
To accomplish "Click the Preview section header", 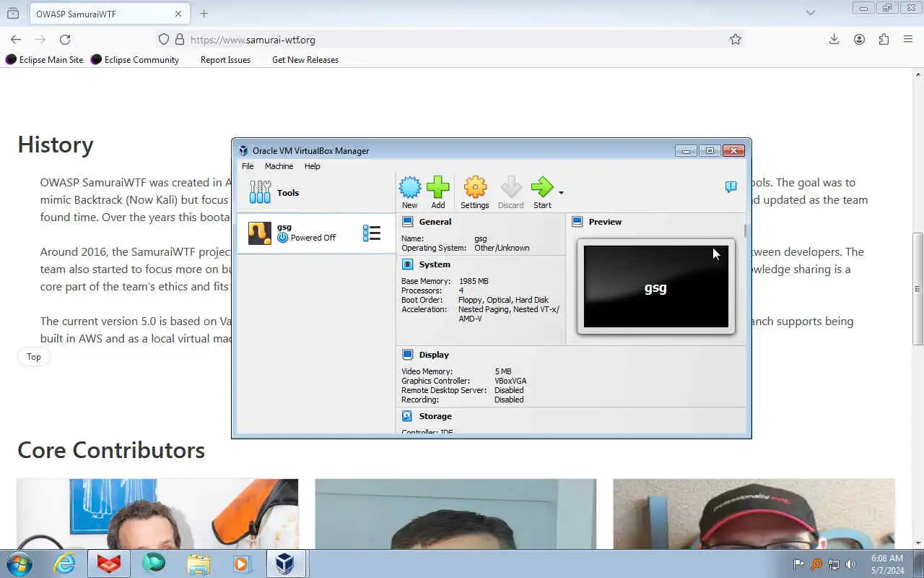I will [605, 222].
